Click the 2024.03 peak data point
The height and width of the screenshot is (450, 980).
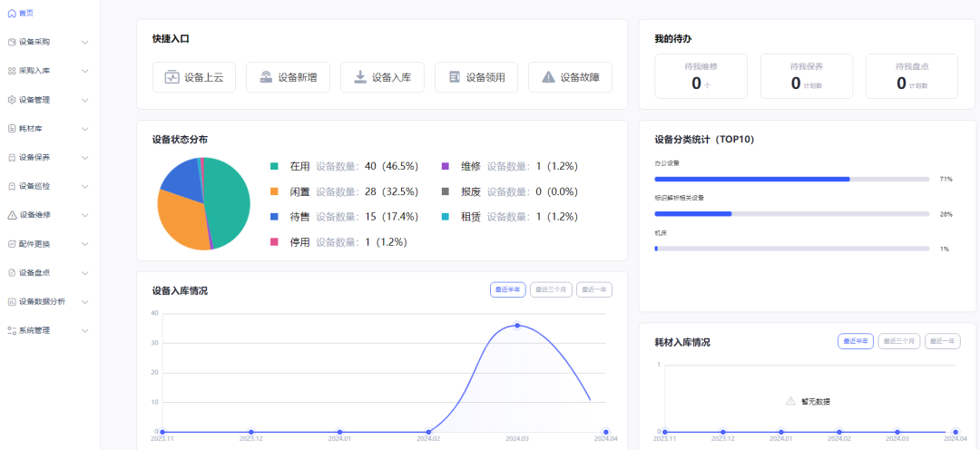click(x=517, y=325)
